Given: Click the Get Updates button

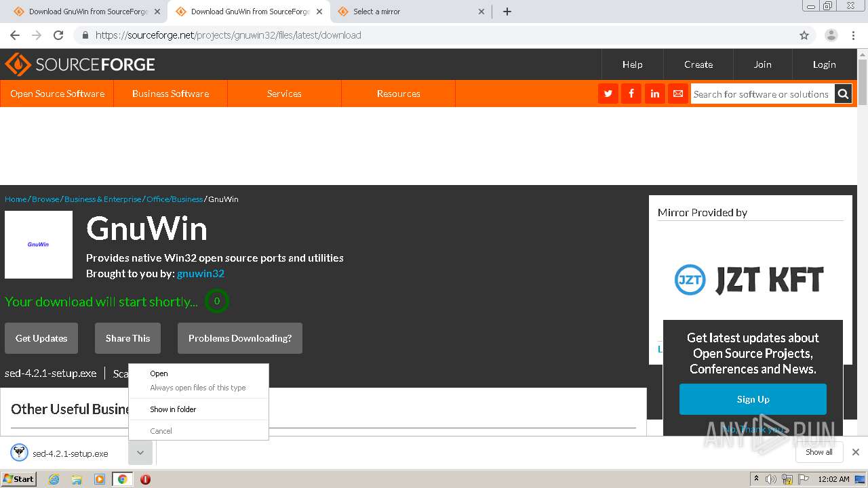Looking at the screenshot, I should coord(41,338).
